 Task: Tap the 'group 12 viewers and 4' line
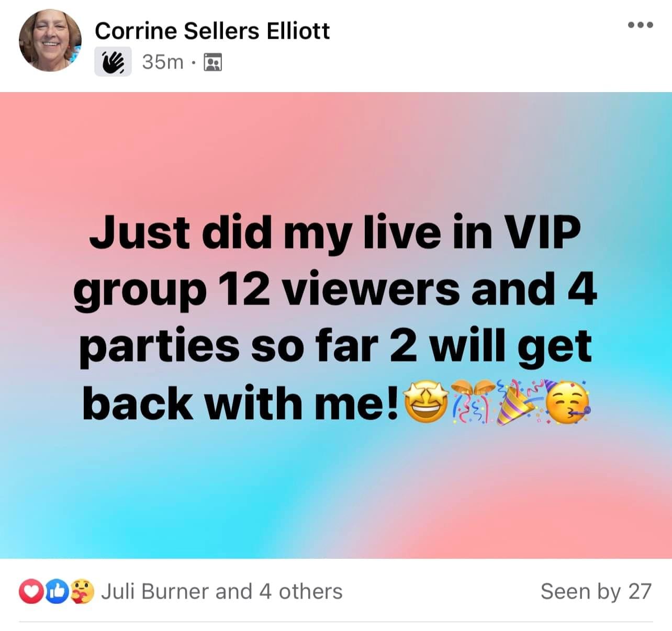(x=335, y=289)
